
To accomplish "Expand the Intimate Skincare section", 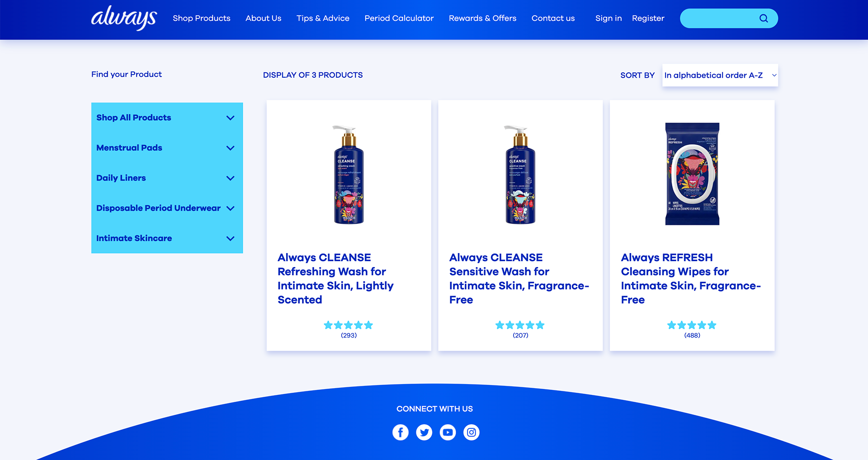I will pyautogui.click(x=167, y=239).
